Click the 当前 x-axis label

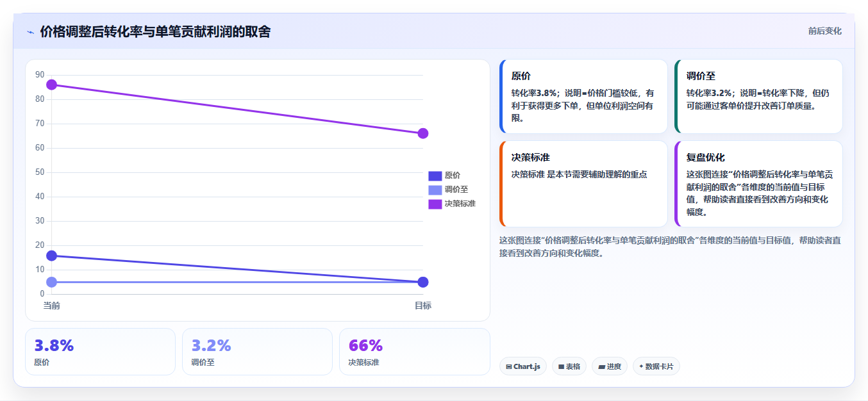pyautogui.click(x=52, y=306)
